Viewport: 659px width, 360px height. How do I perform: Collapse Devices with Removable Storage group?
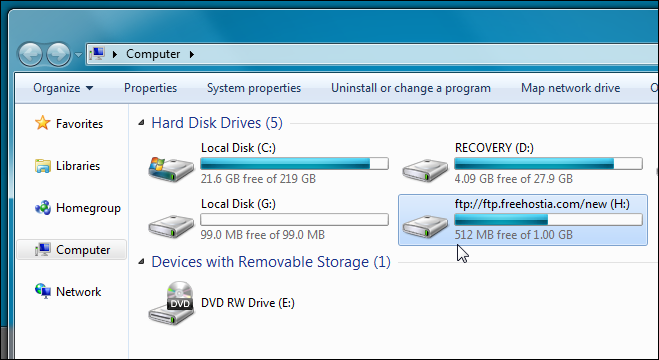(x=142, y=262)
